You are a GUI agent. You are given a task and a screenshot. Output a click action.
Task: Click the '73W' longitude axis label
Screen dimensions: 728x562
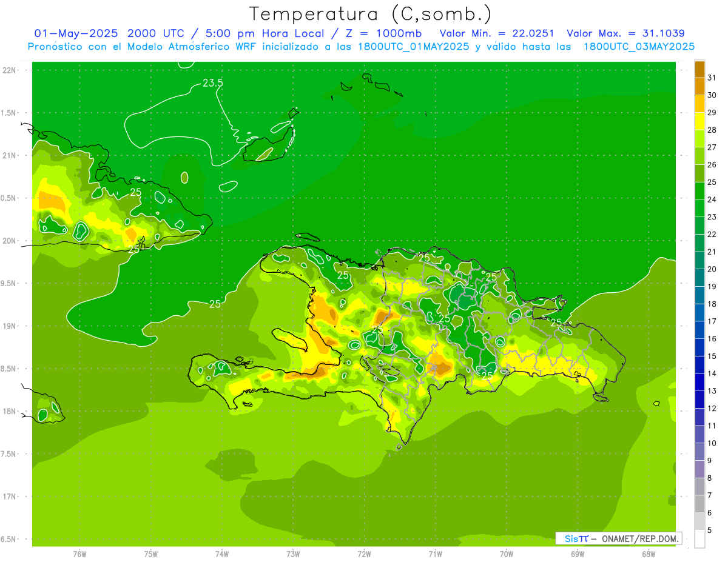pos(293,554)
